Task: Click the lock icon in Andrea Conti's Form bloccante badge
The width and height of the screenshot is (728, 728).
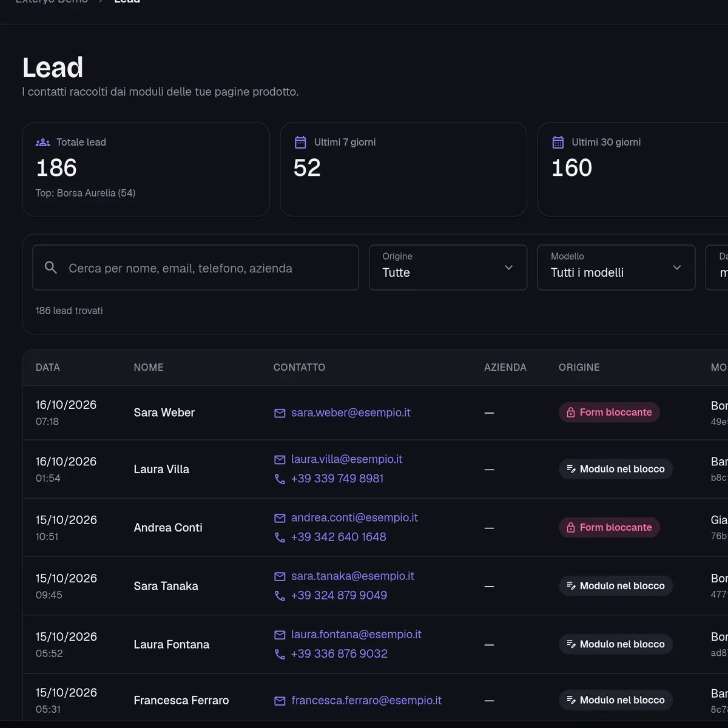Action: (x=571, y=528)
